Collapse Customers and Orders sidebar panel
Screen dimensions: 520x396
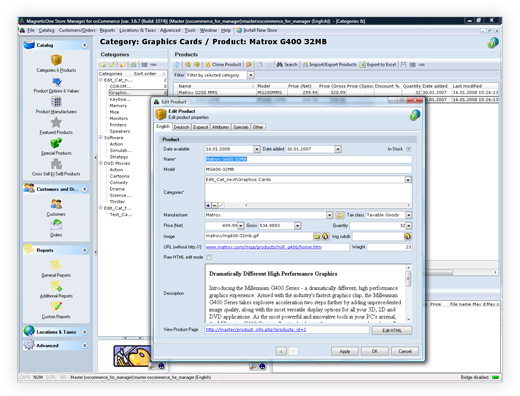tap(85, 189)
